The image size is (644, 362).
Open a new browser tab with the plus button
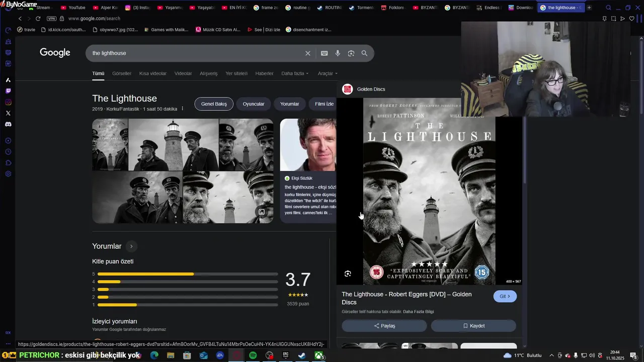[589, 8]
